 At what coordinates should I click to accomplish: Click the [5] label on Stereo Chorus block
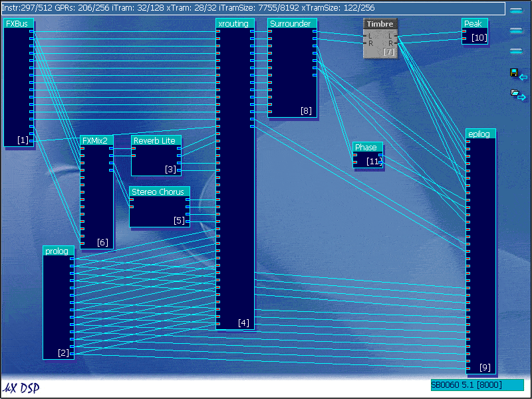point(179,221)
